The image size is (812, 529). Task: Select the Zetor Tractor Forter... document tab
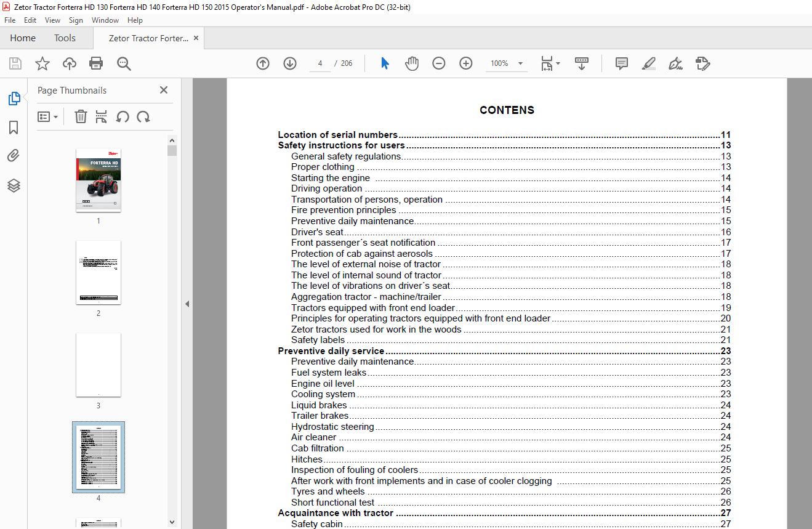pos(148,38)
